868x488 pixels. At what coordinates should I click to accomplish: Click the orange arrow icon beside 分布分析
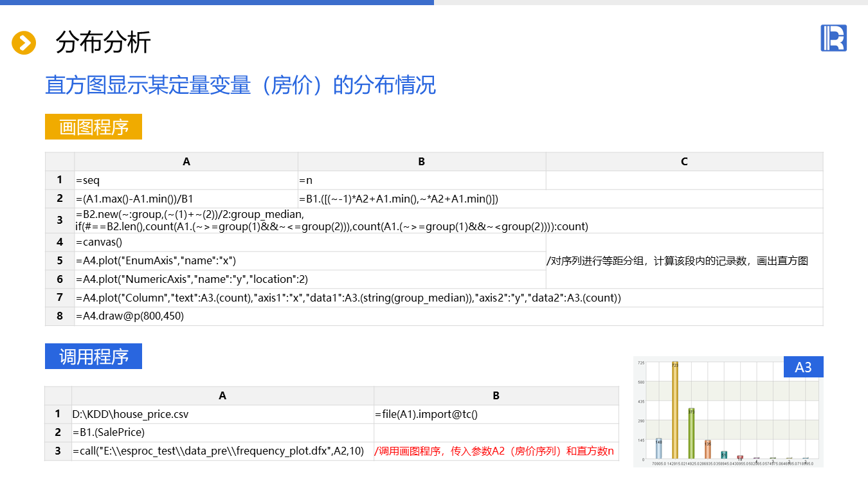click(24, 43)
